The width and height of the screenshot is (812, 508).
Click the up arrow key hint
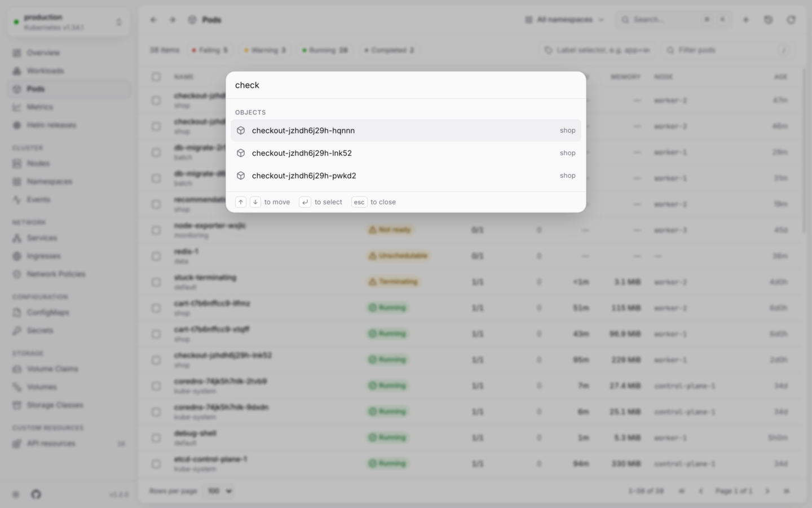pyautogui.click(x=241, y=202)
